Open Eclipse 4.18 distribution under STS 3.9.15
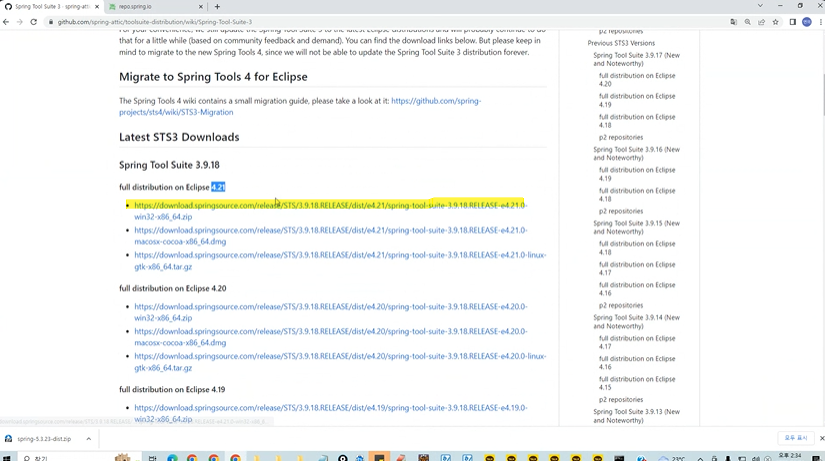825x461 pixels. (637, 248)
